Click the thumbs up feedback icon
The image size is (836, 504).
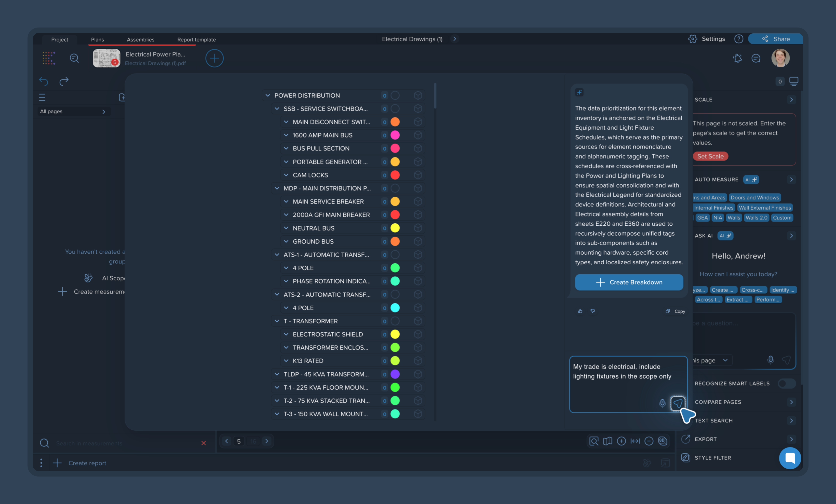pos(580,311)
